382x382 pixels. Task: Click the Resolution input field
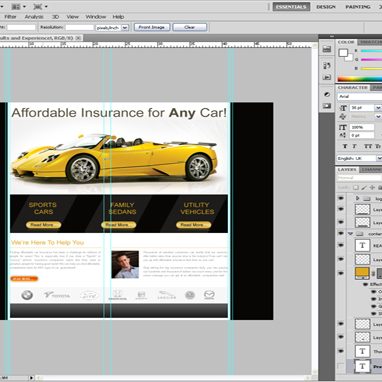tap(79, 28)
